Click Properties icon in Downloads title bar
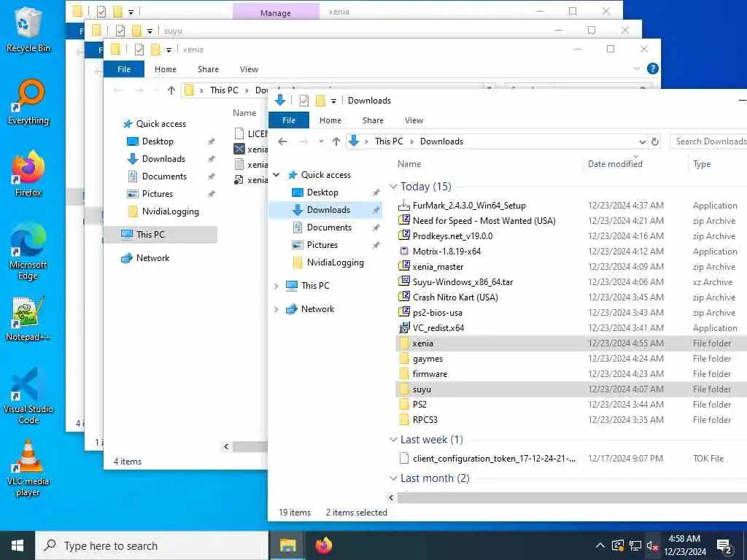The height and width of the screenshot is (560, 747). coord(304,101)
